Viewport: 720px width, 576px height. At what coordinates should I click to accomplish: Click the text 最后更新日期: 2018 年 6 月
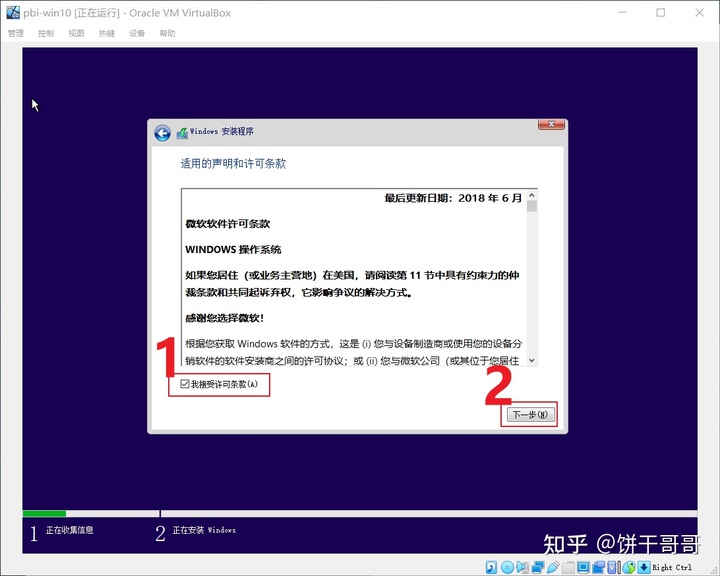click(x=453, y=198)
